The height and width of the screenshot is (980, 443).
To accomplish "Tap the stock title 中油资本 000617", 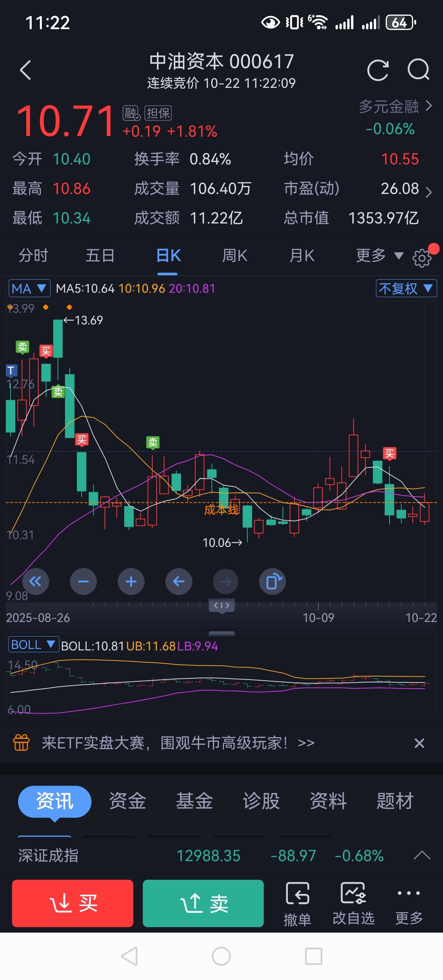I will (222, 61).
